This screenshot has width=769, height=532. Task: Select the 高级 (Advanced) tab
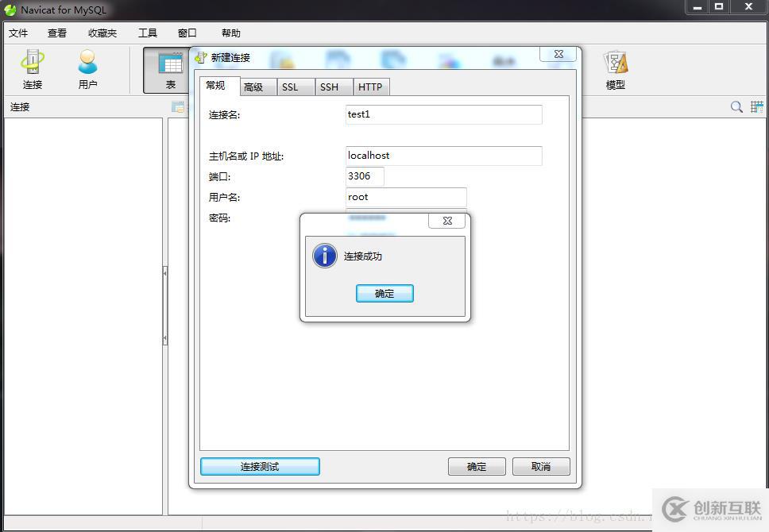tap(256, 87)
